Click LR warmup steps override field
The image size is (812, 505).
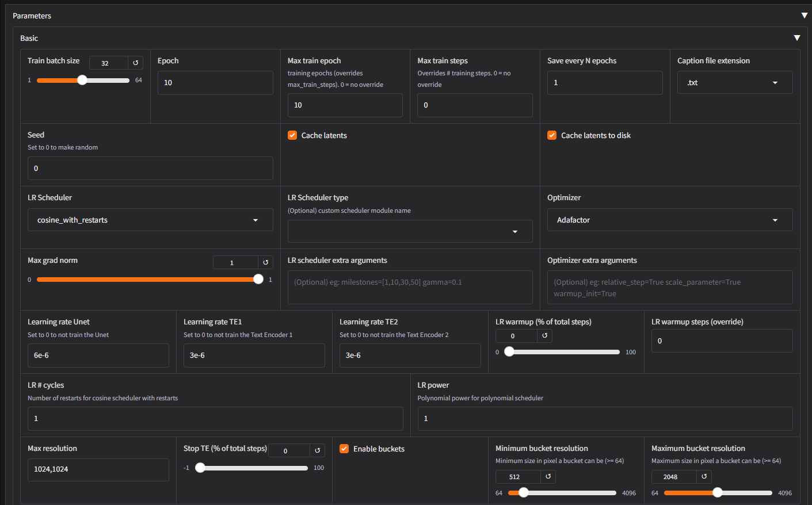tap(722, 341)
